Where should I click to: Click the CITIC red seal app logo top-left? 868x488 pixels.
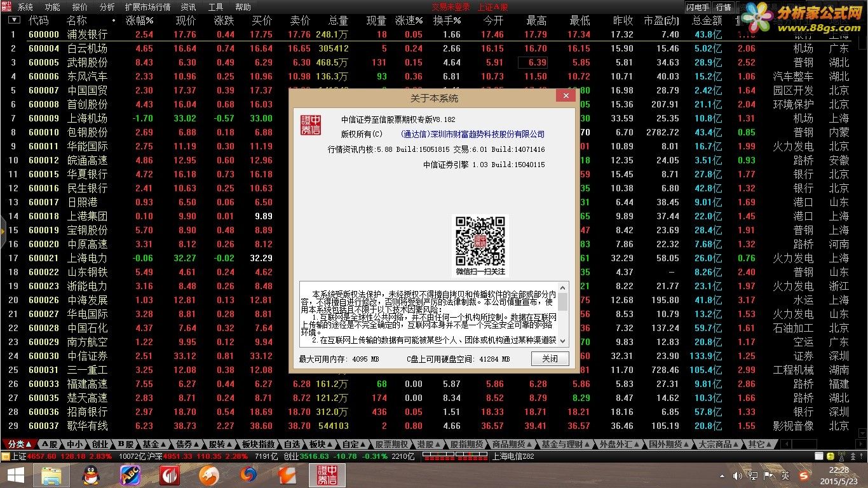click(x=7, y=6)
